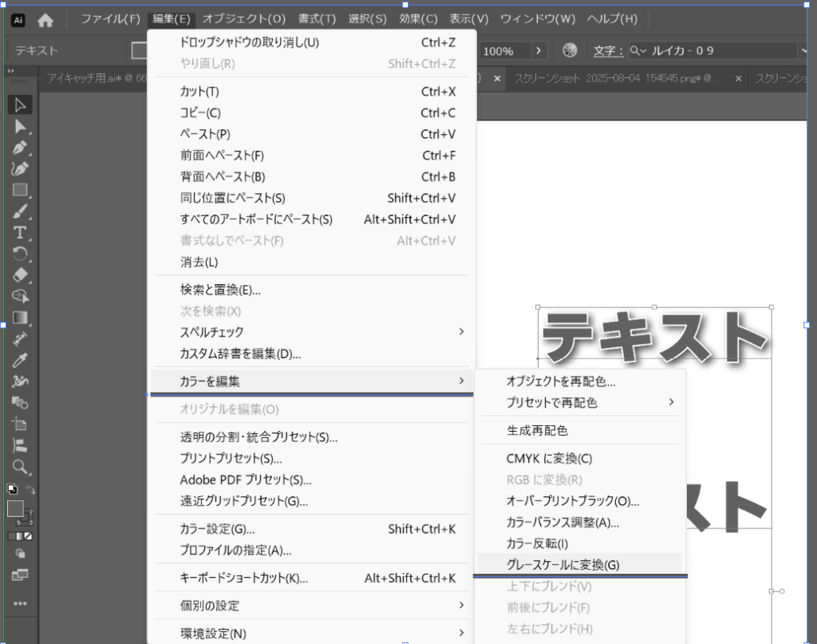Viewport: 817px width, 644px height.
Task: Select the Rectangle tool
Action: (20, 190)
